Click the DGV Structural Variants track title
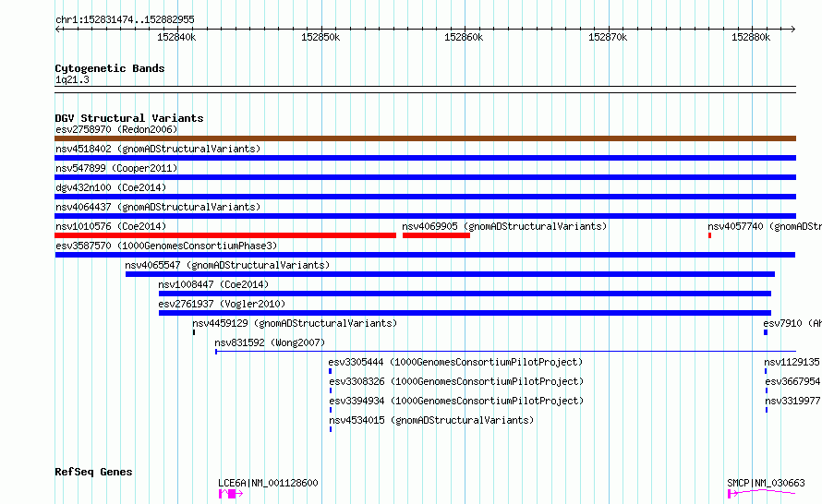 [129, 118]
